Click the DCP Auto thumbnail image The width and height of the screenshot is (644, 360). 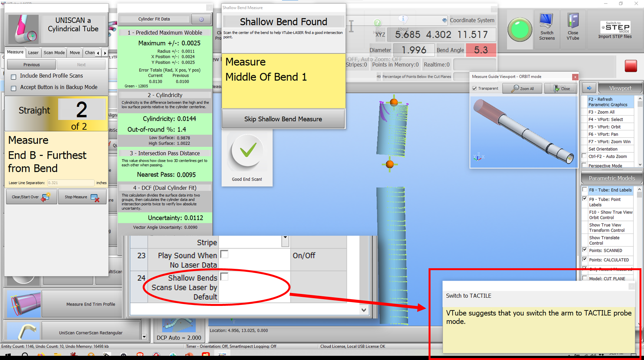pyautogui.click(x=179, y=325)
